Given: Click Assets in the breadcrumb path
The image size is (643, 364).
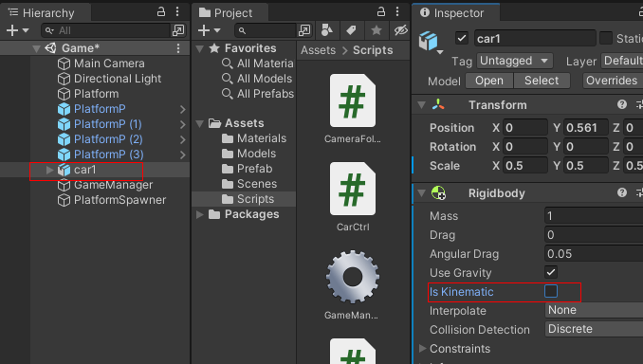Looking at the screenshot, I should tap(319, 50).
